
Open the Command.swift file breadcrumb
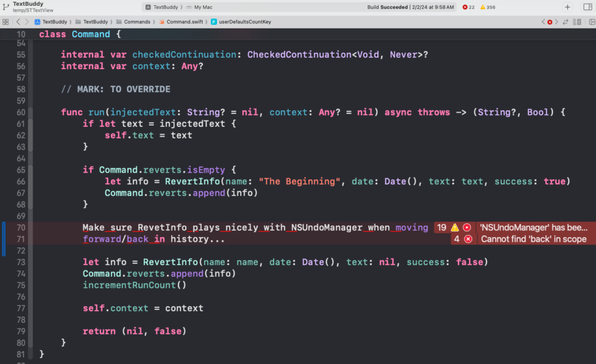183,22
